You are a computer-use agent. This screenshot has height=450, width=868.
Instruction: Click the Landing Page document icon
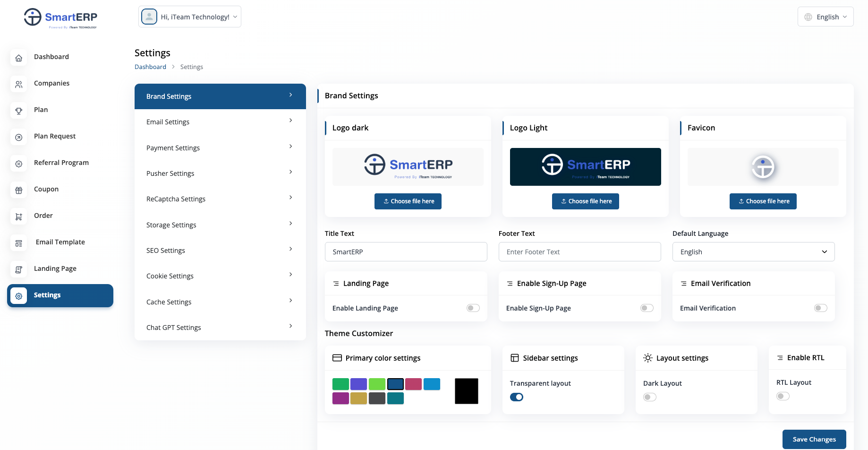19,269
